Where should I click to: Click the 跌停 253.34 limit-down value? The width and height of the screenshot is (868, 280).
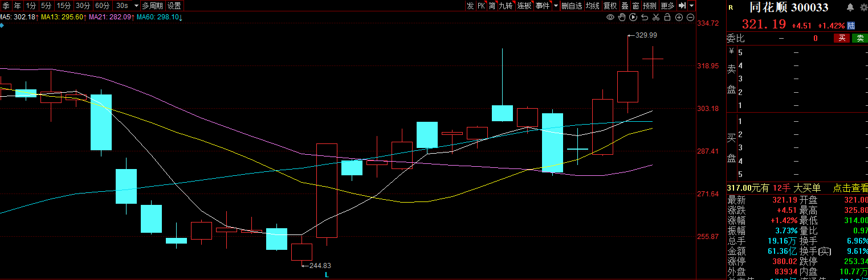(856, 261)
